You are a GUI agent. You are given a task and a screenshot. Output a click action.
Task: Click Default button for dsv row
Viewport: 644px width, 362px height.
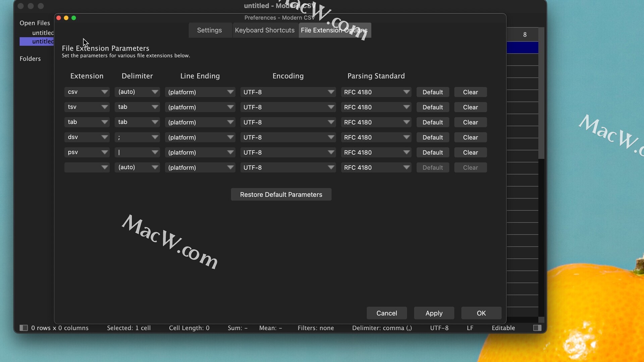point(433,137)
